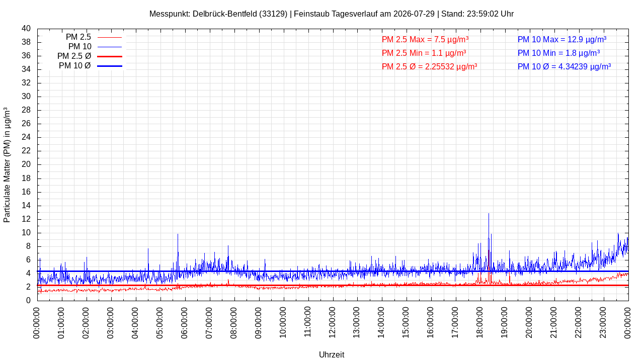Click the y-axis tick label "22"
Screen dimensions: 644x362
[26, 151]
